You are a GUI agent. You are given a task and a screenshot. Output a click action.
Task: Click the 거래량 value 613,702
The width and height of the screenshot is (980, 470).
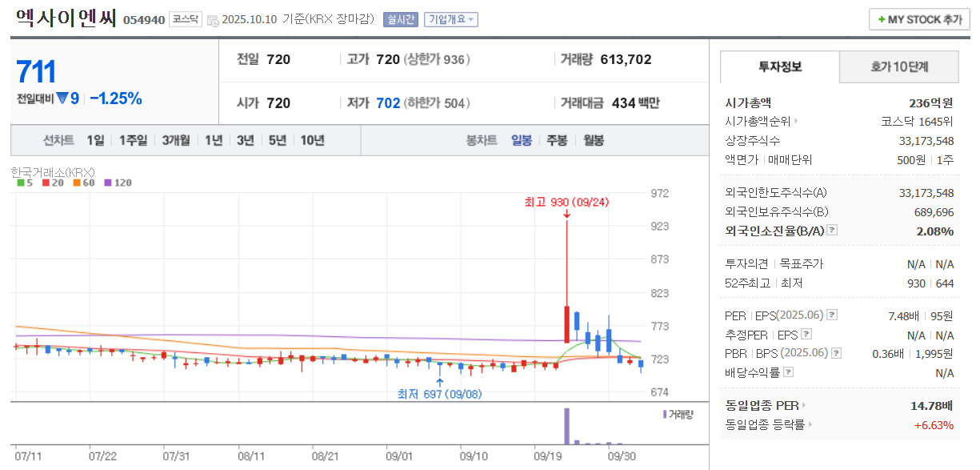626,59
